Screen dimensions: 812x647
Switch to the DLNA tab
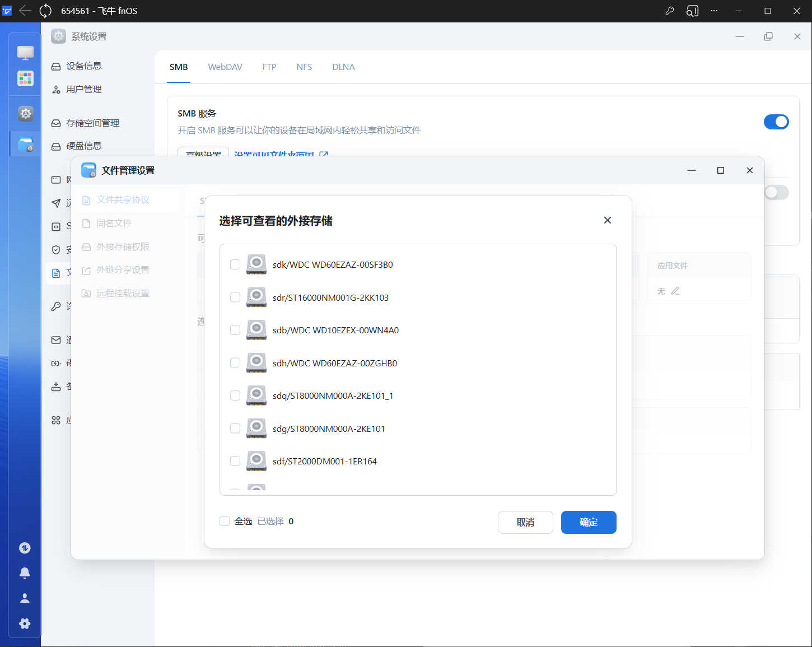click(x=343, y=67)
